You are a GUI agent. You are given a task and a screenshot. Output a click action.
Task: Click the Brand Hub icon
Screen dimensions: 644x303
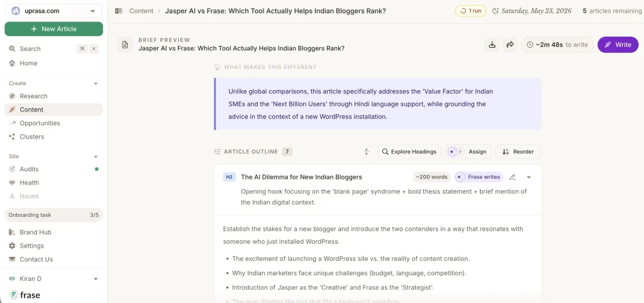(x=12, y=232)
